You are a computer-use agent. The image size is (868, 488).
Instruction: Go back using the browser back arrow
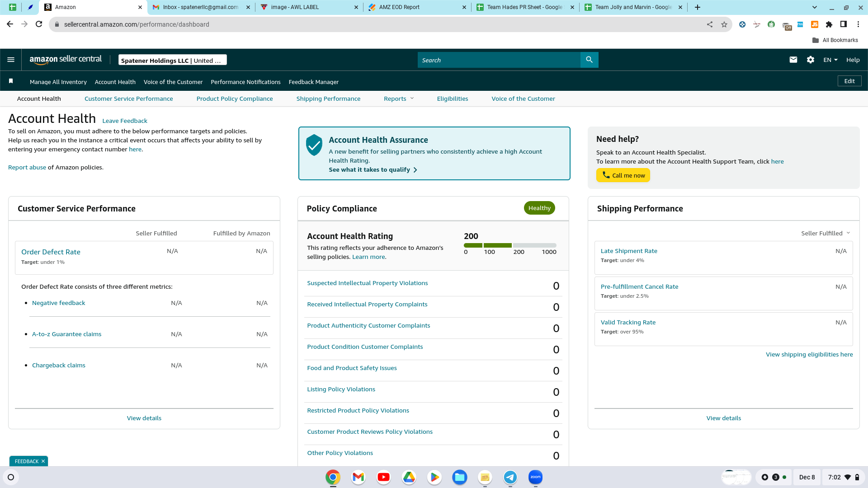coord(10,24)
